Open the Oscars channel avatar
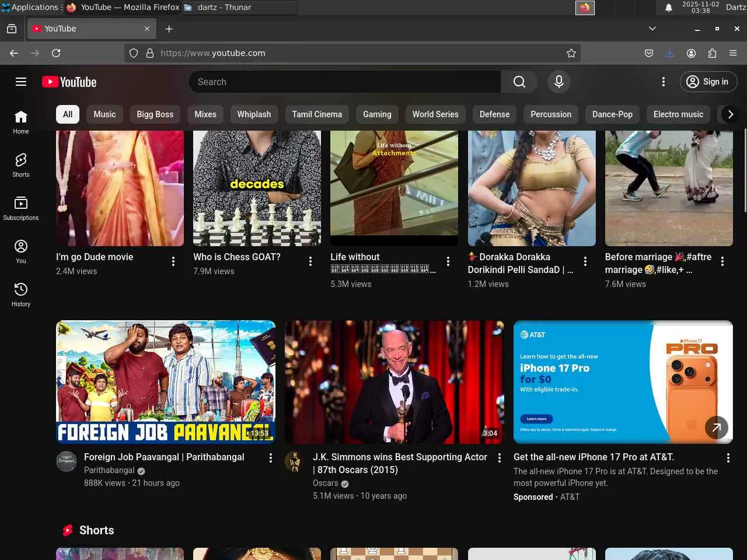The image size is (747, 560). (x=295, y=461)
